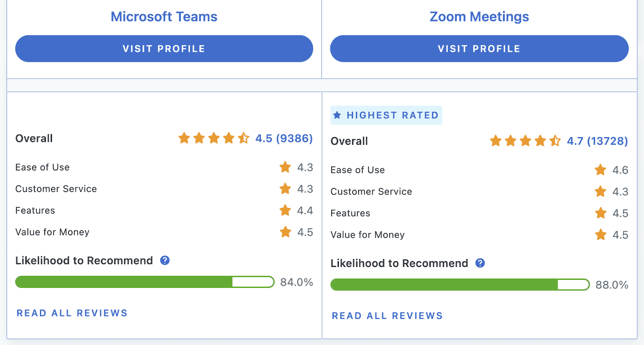Image resolution: width=644 pixels, height=345 pixels.
Task: Click the half-filled star in Teams' overall rating
Action: tap(244, 138)
